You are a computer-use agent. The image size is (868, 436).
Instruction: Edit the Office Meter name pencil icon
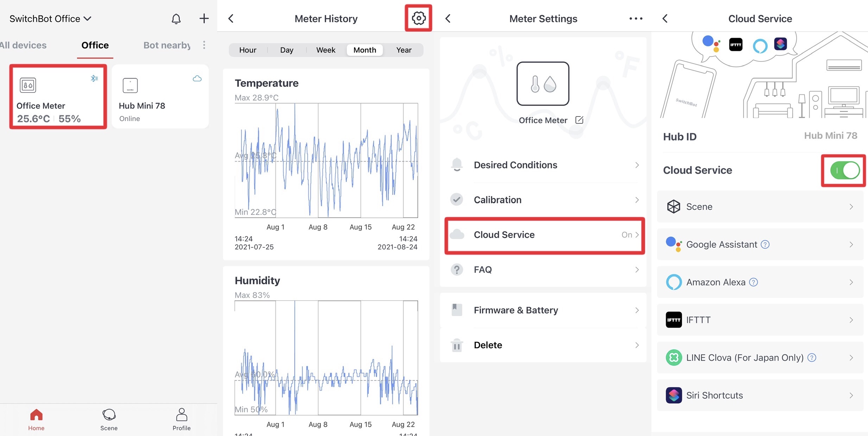point(579,120)
